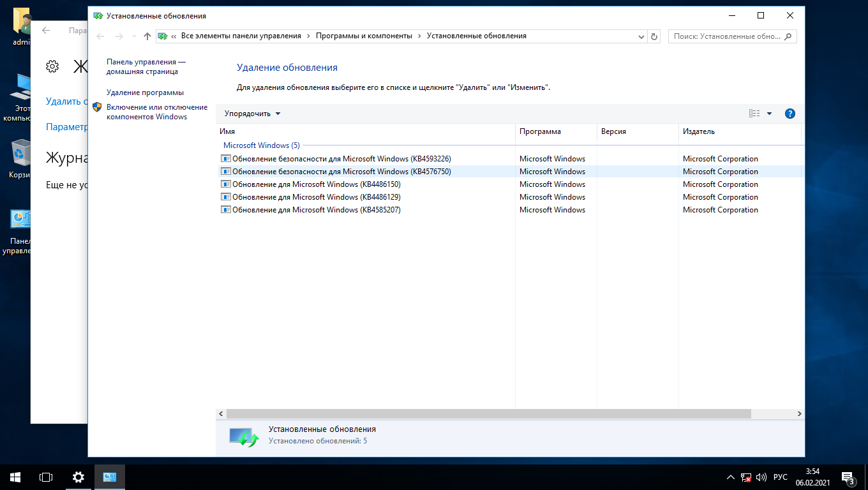
Task: Sort by the Издатель column header
Action: point(740,131)
